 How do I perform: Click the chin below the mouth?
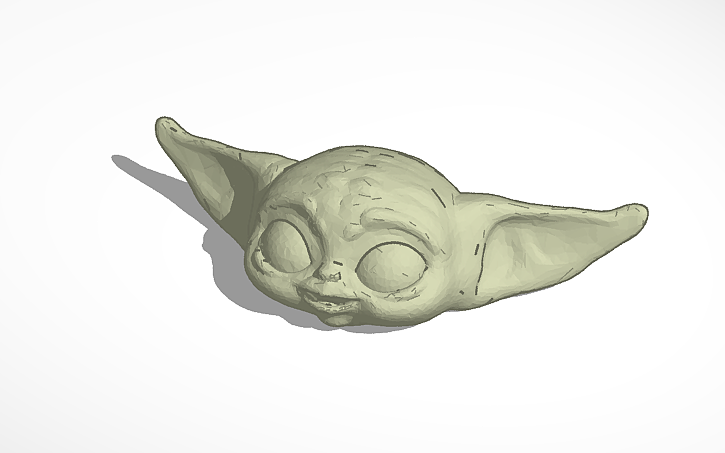(x=335, y=317)
